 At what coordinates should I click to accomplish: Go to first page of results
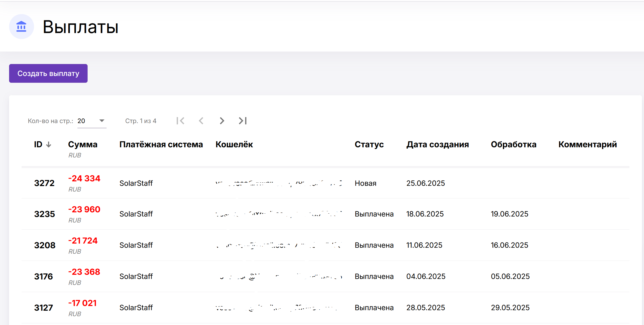pyautogui.click(x=180, y=121)
